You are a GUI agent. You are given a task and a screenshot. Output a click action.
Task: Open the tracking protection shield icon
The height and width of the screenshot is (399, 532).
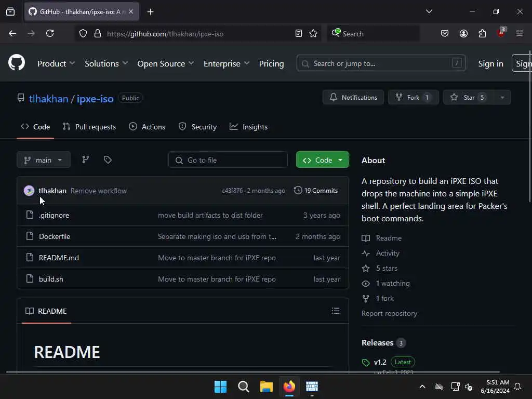point(83,34)
